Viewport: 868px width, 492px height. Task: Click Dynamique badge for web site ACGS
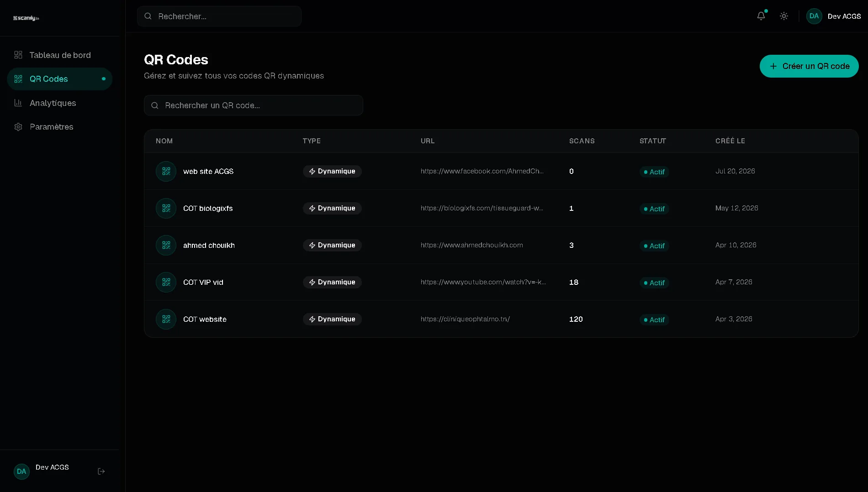pyautogui.click(x=332, y=171)
